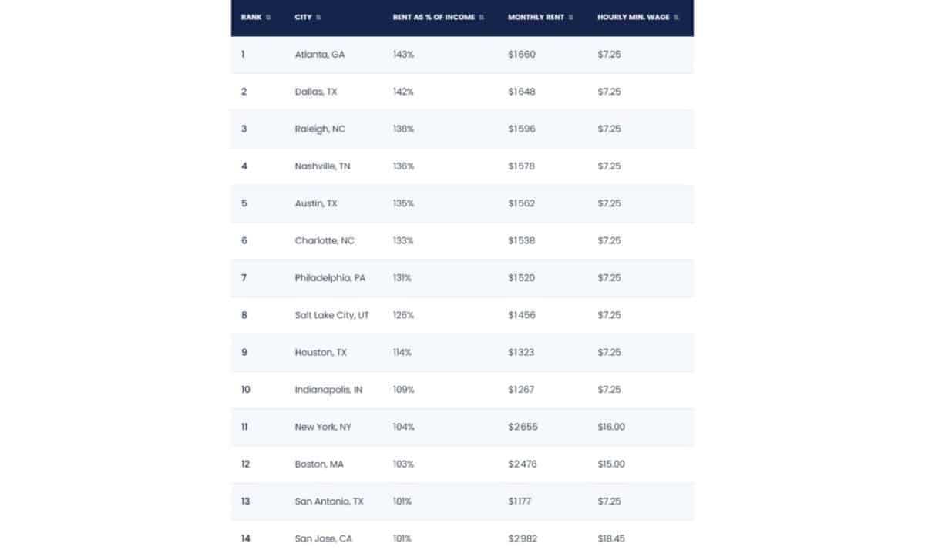
Task: Click the Monthly Rent header text
Action: 536,18
